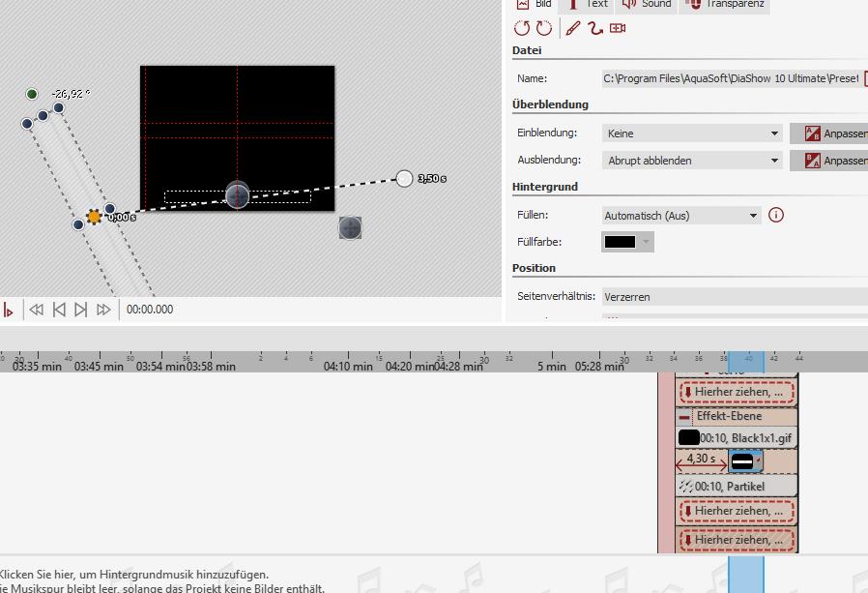868x593 pixels.
Task: Click the camera pan icon
Action: [x=619, y=29]
